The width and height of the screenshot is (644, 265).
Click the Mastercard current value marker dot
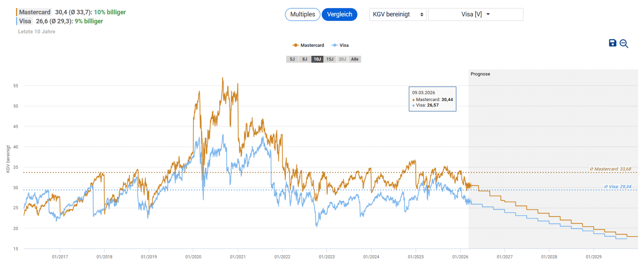tap(468, 186)
